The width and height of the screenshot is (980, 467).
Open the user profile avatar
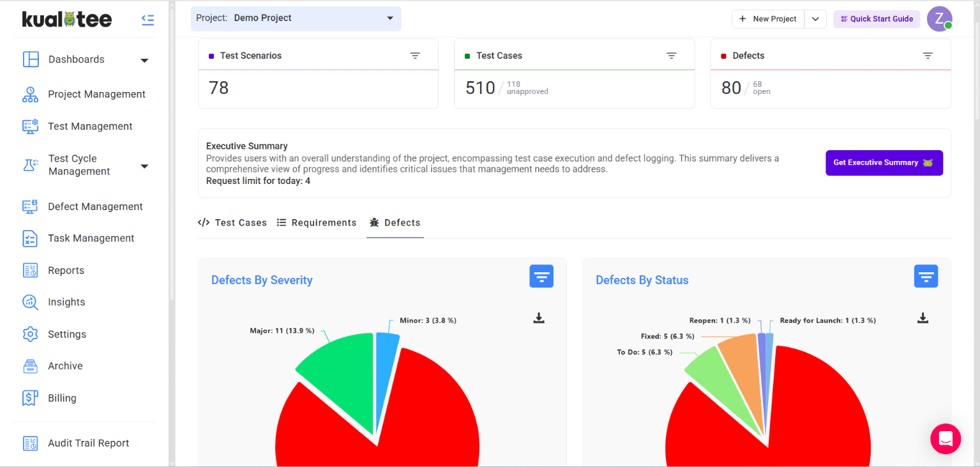pos(939,19)
